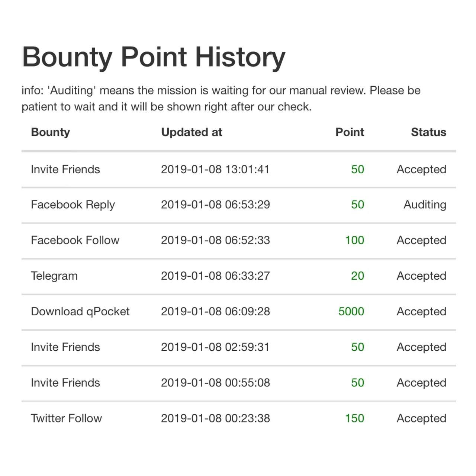Click the timestamp 2019-01-08 00:55:08

(215, 383)
